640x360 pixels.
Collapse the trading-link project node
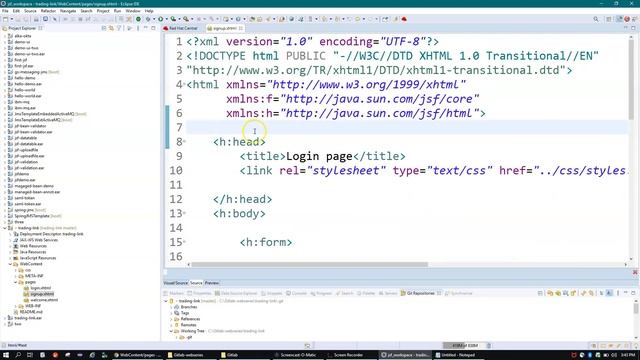(x=5, y=228)
